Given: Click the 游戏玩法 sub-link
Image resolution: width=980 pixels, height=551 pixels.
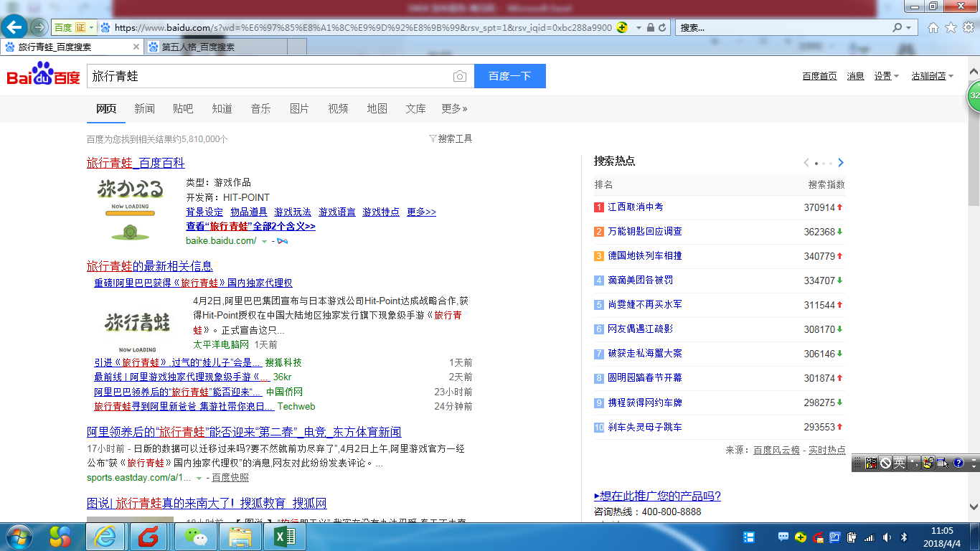Looking at the screenshot, I should point(293,212).
